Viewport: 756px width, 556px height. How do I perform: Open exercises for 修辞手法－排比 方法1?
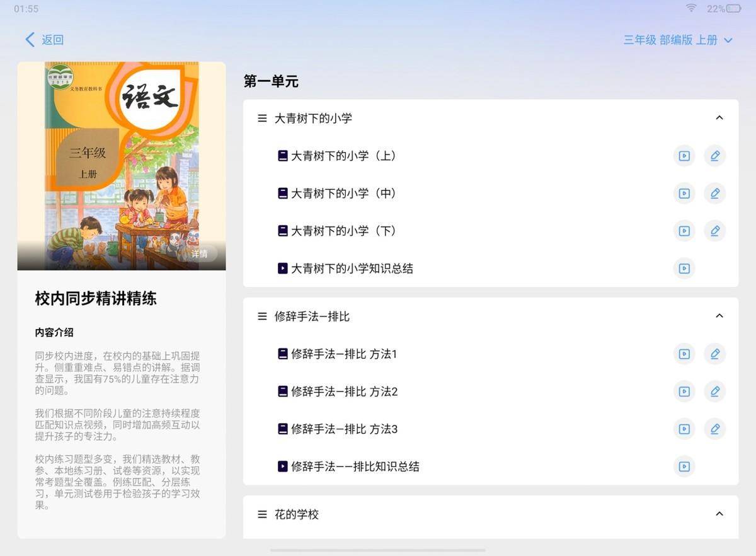715,354
